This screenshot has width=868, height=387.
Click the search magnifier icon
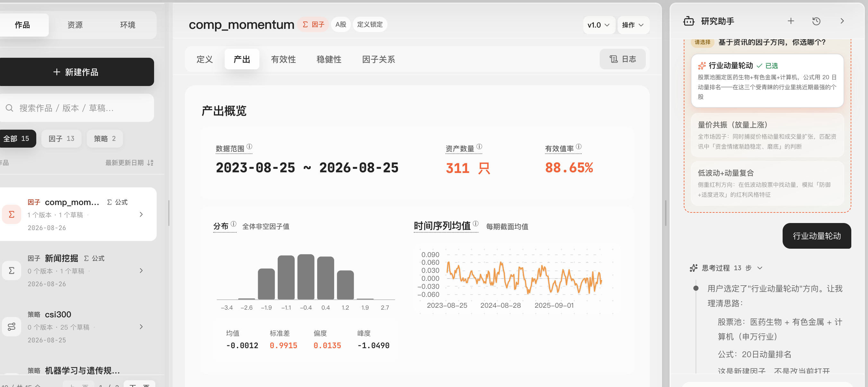tap(9, 108)
